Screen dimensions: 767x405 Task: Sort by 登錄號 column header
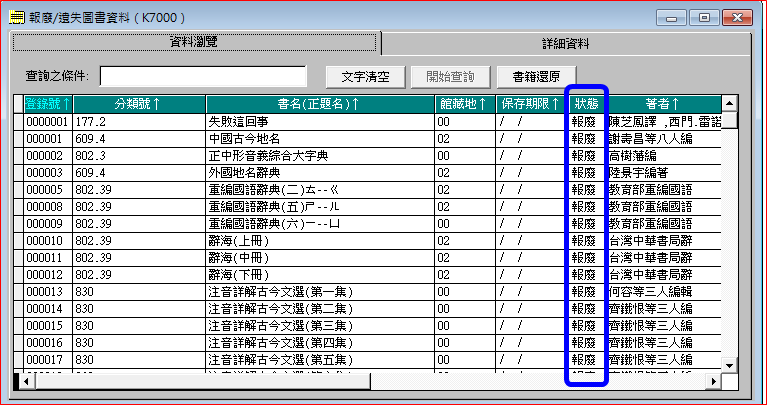pyautogui.click(x=48, y=104)
